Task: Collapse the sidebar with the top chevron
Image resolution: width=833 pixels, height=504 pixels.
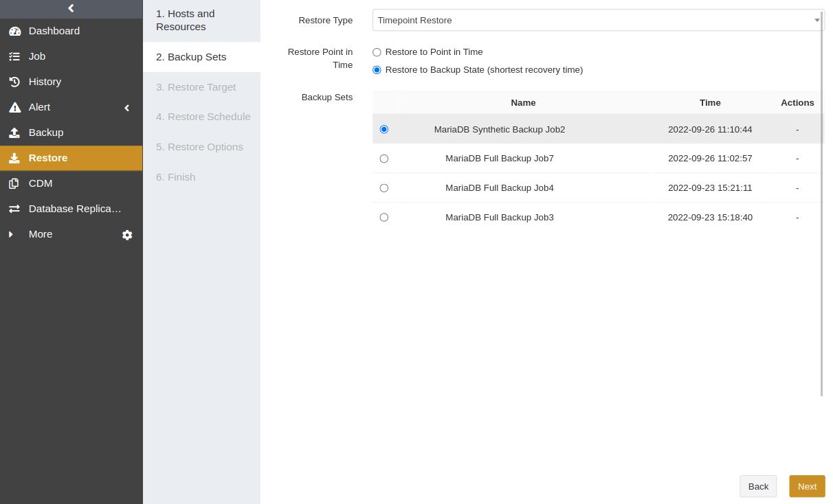Action: (71, 8)
